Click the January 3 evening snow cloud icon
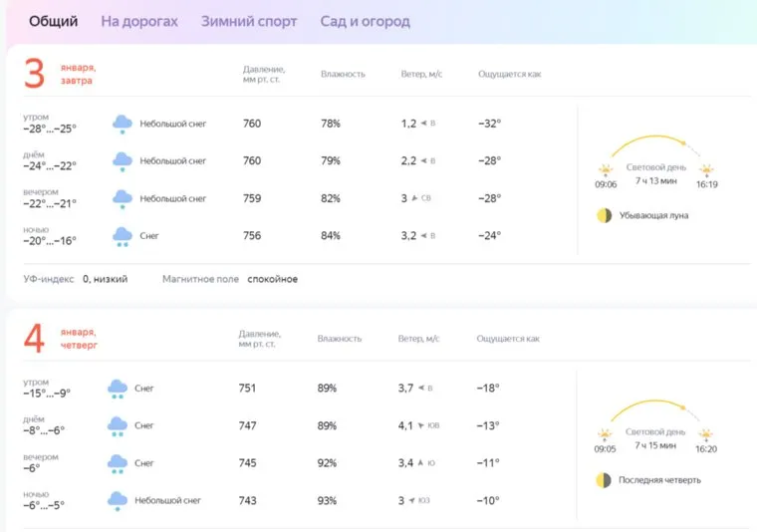Viewport: 757px width, 532px height. coord(123,199)
